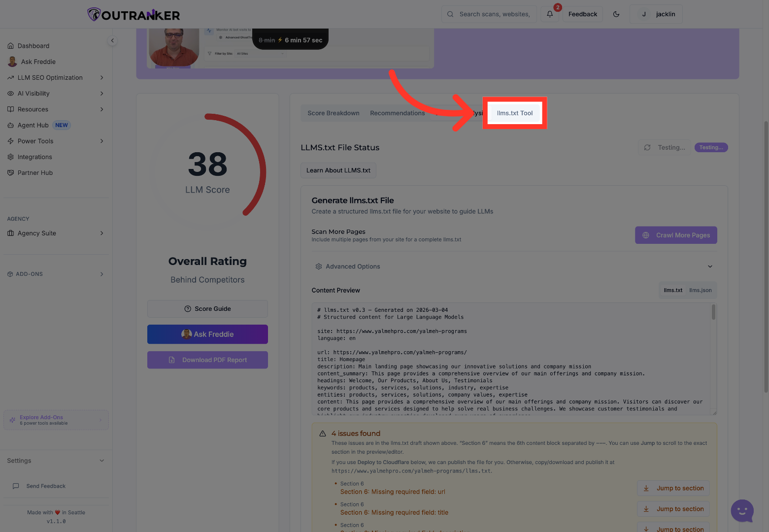769x532 pixels.
Task: Click the NEW badge beside Agent Hub
Action: pyautogui.click(x=62, y=125)
